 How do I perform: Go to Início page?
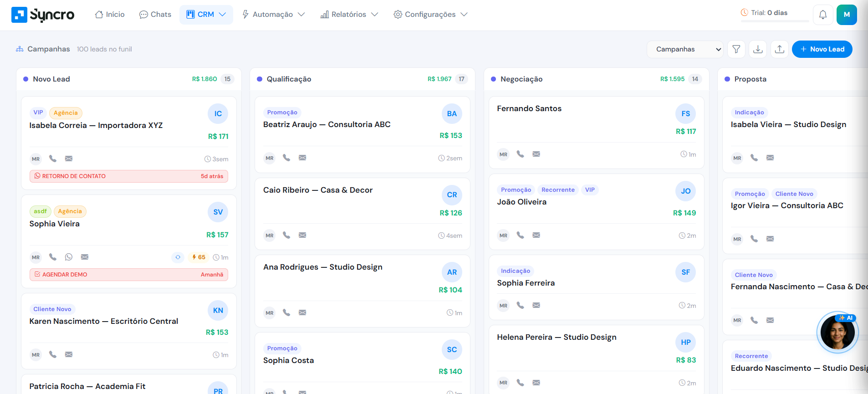point(110,15)
